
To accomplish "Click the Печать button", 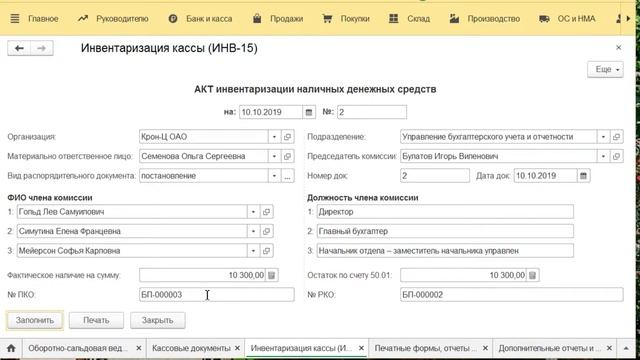I will pos(96,320).
